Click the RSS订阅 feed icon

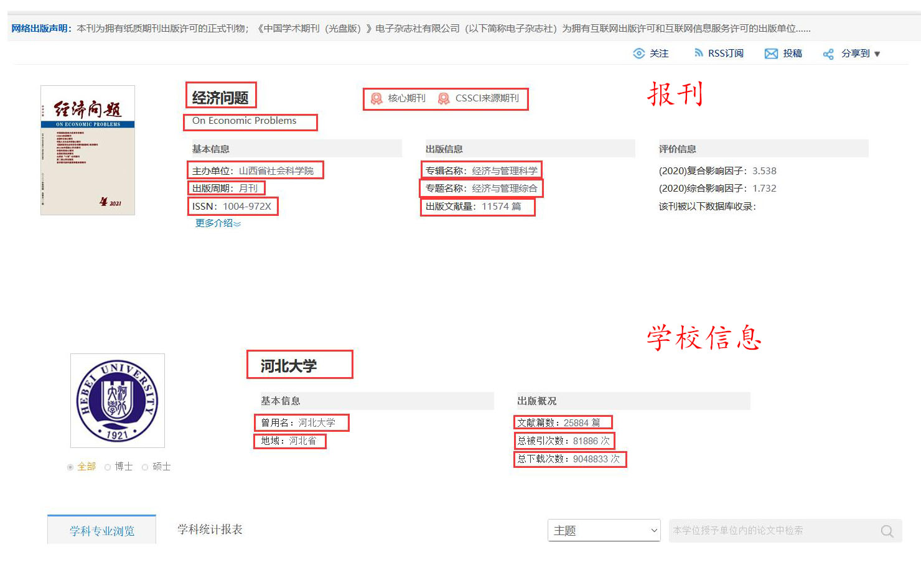pyautogui.click(x=698, y=53)
